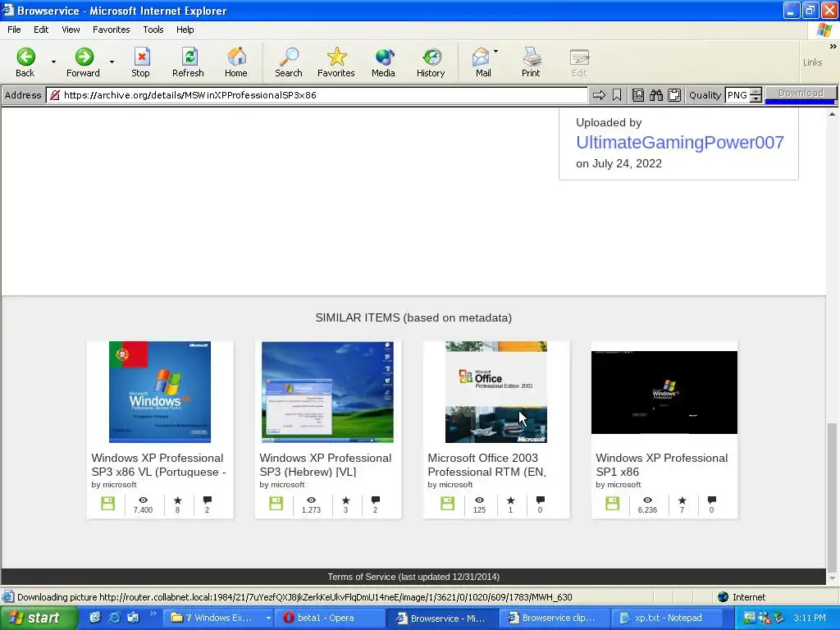Go back with the Back button
The image size is (840, 630).
pyautogui.click(x=25, y=62)
